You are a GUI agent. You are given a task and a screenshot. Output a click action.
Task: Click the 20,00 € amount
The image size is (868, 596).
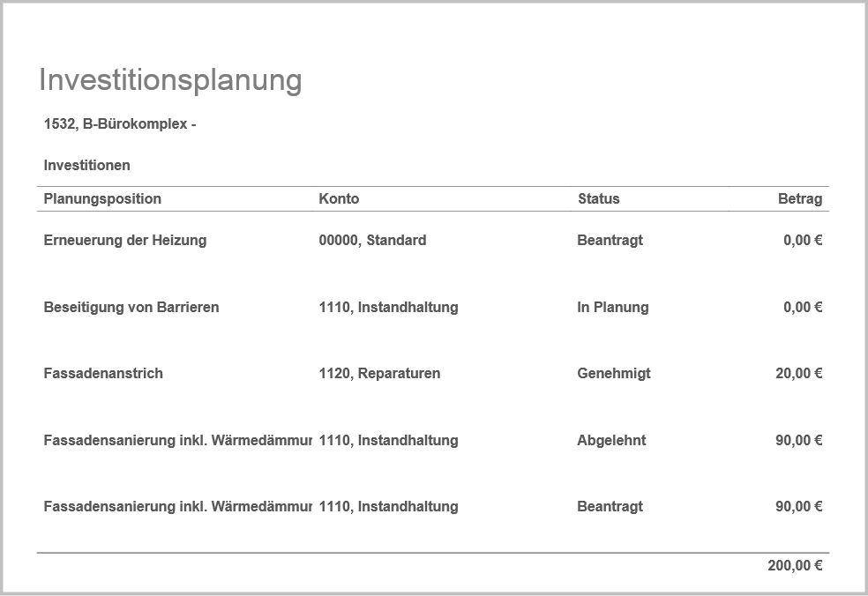point(798,374)
